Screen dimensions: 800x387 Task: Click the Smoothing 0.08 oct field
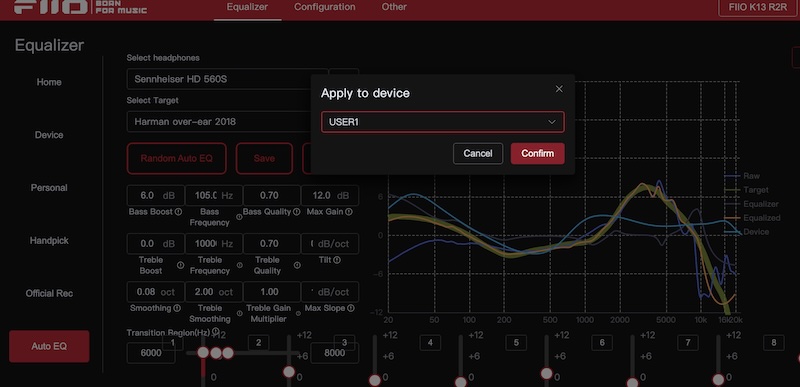coord(156,292)
